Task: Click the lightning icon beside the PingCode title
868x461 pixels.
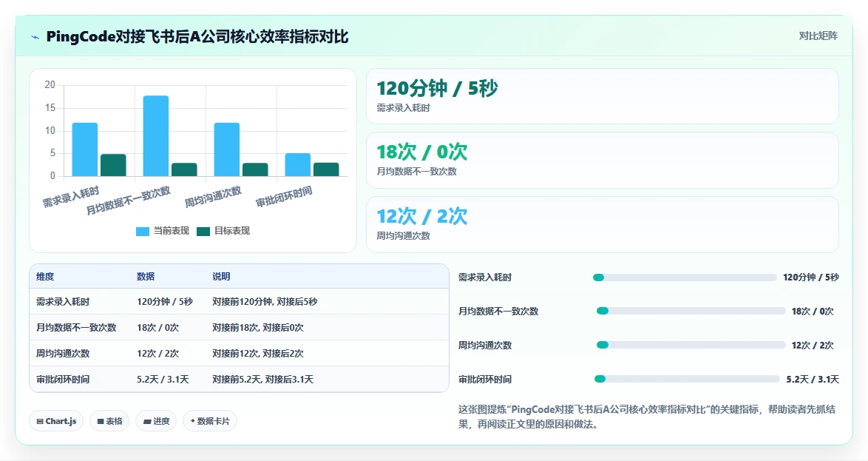Action: point(35,37)
